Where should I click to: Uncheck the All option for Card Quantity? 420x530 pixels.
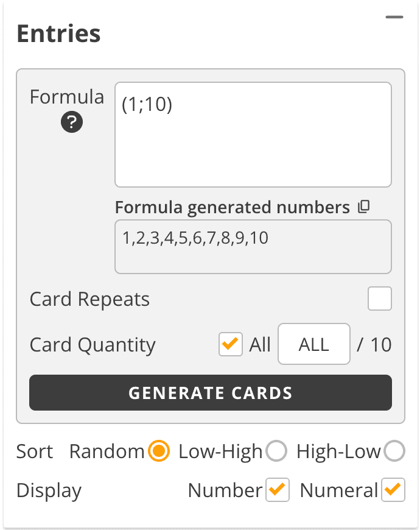click(230, 344)
